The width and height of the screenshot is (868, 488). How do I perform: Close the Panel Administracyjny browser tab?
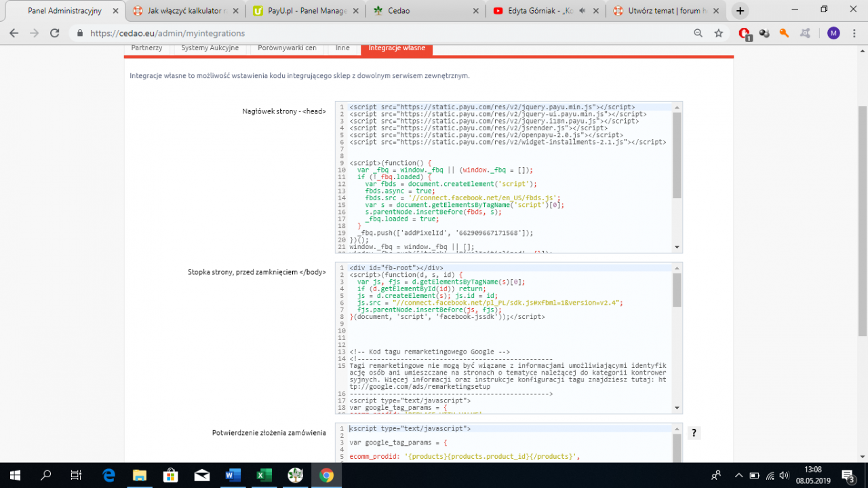(x=115, y=11)
